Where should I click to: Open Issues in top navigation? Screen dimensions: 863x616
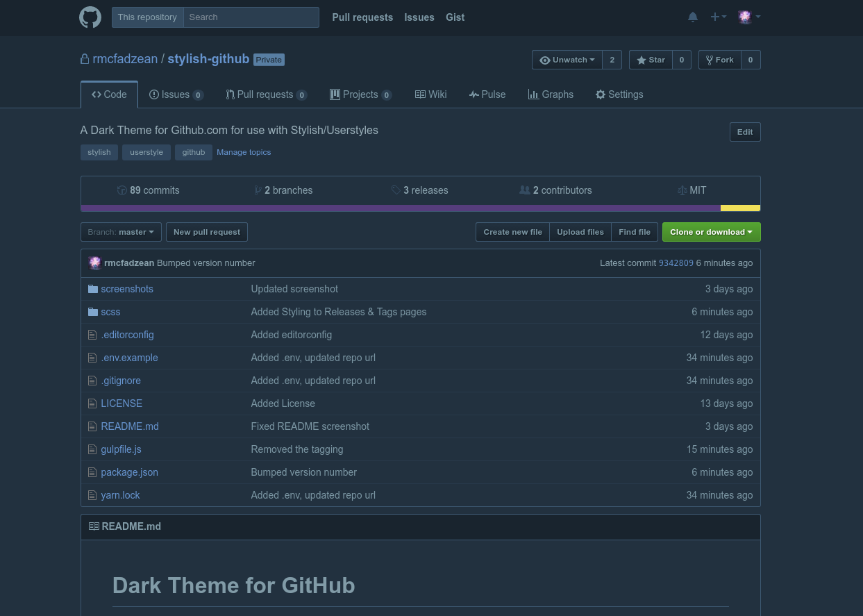point(419,17)
